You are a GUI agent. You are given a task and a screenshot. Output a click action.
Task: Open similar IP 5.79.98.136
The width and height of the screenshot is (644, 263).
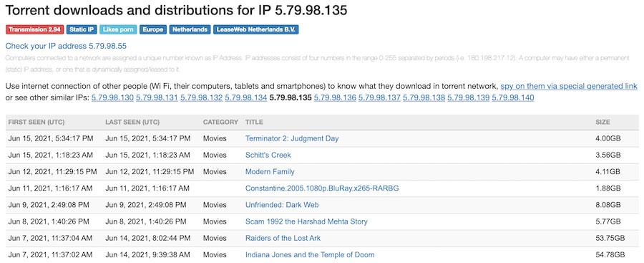tap(335, 98)
